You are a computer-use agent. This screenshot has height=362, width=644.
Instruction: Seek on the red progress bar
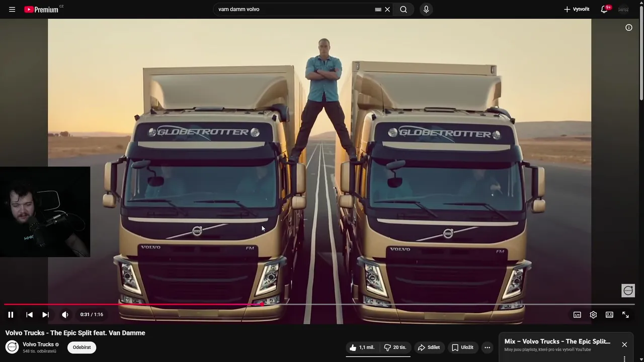[x=319, y=304]
